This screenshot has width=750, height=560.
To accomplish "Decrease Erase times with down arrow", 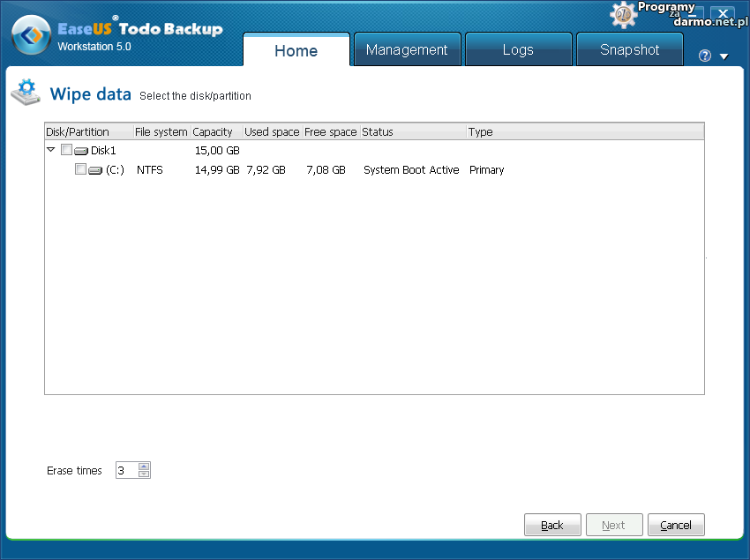I will click(x=145, y=474).
